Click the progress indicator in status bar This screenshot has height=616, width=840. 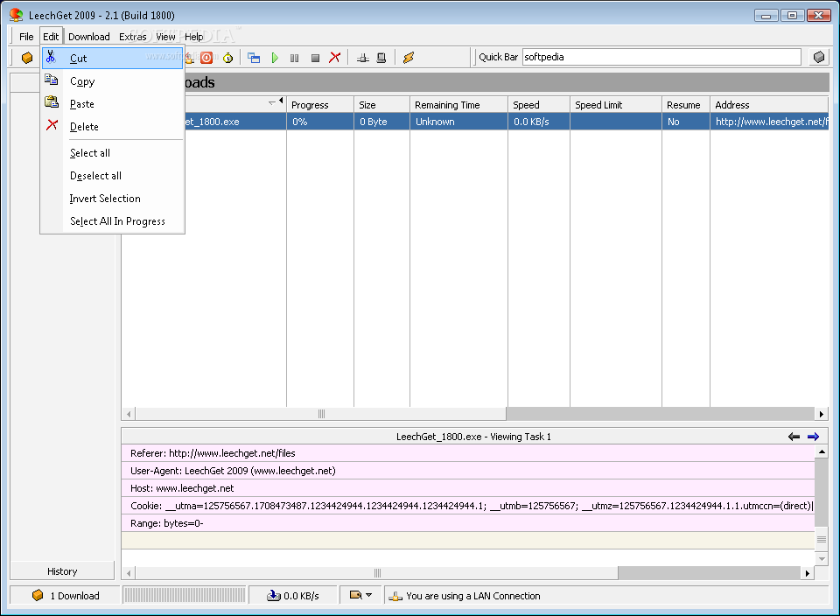click(x=185, y=595)
